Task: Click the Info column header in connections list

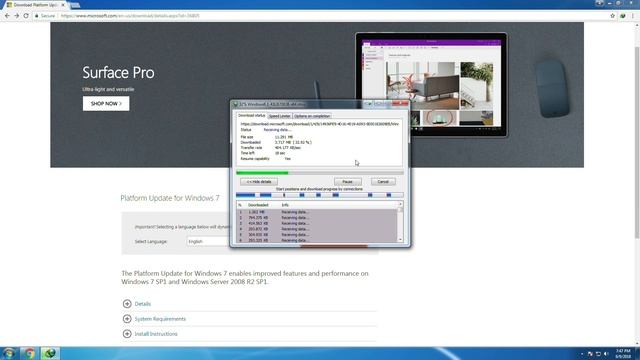Action: (x=285, y=205)
